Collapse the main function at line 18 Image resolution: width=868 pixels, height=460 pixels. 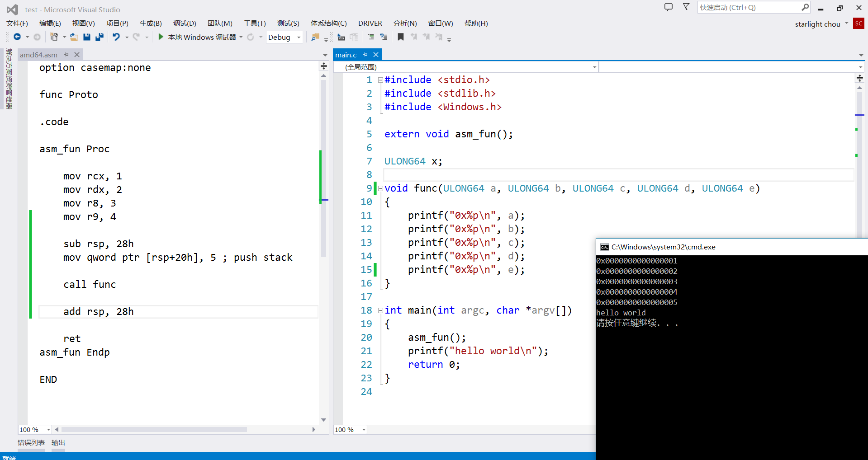click(x=380, y=310)
